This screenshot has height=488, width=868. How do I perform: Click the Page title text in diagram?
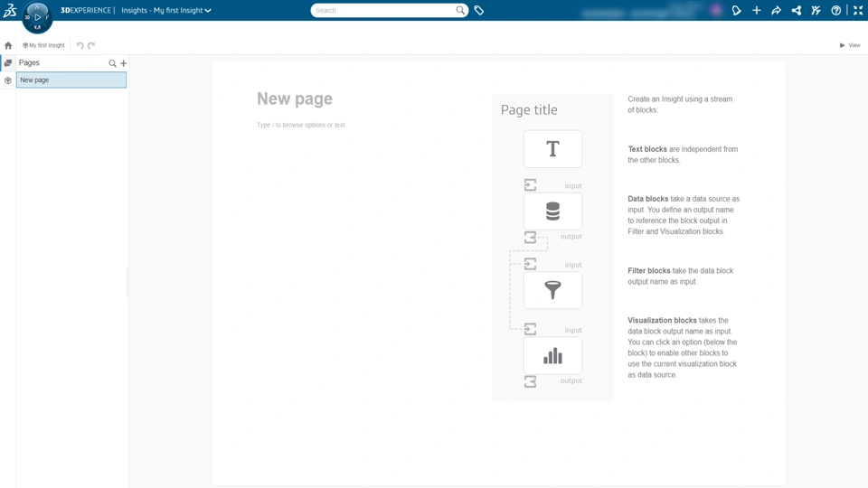[x=529, y=110]
